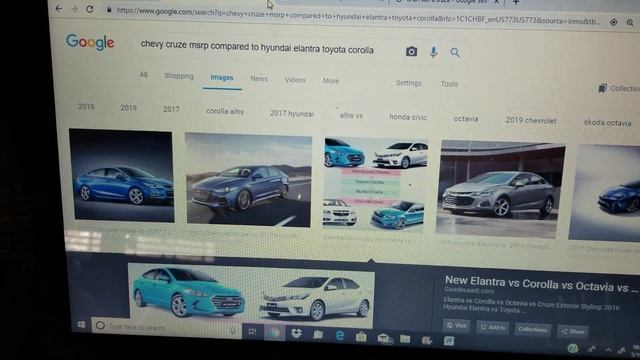Click the Windows taskbar search box
Image resolution: width=640 pixels, height=360 pixels.
(167, 328)
